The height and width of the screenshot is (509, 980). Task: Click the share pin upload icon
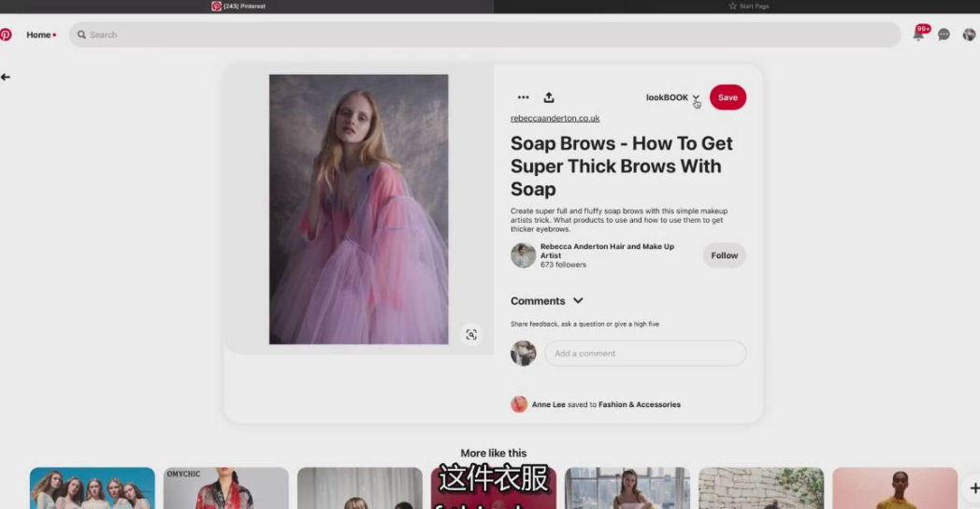tap(549, 97)
